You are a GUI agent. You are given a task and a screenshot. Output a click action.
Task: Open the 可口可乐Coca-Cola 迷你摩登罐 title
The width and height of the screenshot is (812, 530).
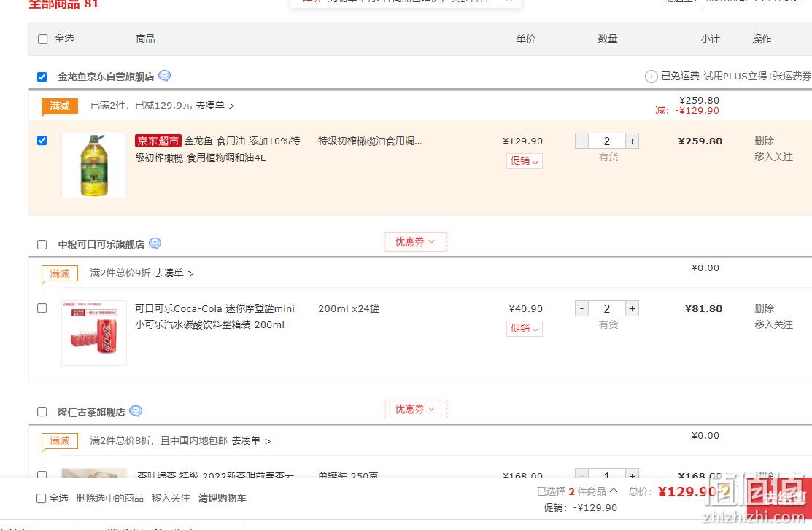[x=215, y=316]
